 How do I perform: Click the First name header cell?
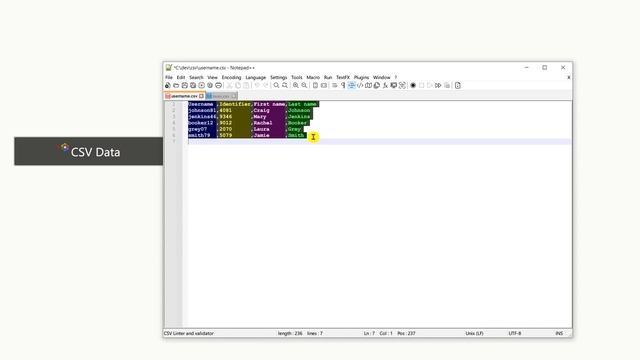click(x=269, y=104)
